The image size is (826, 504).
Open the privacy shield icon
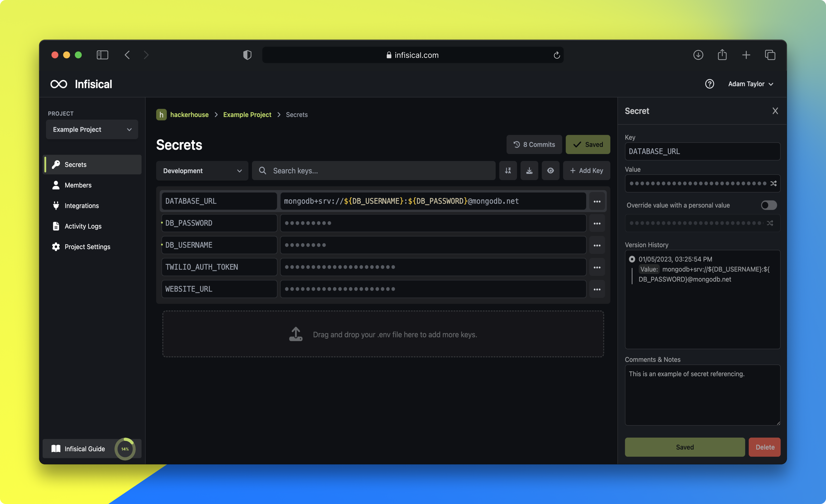pyautogui.click(x=247, y=55)
